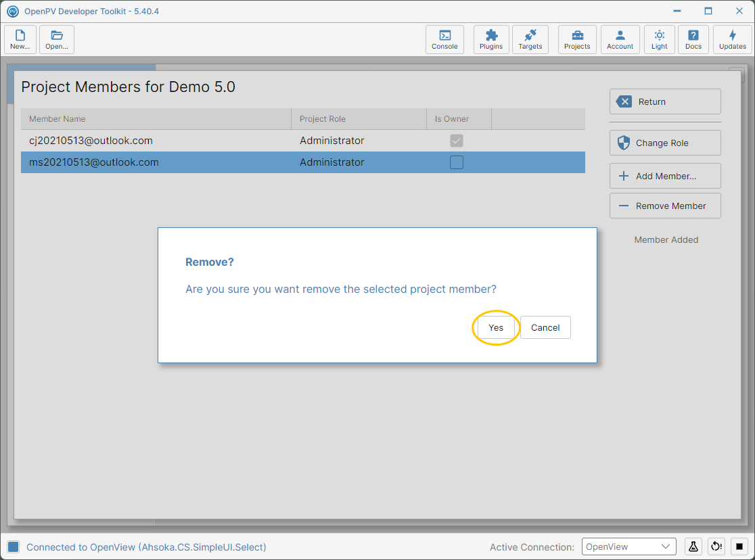Confirm removal by clicking Yes
755x560 pixels.
[x=496, y=327]
